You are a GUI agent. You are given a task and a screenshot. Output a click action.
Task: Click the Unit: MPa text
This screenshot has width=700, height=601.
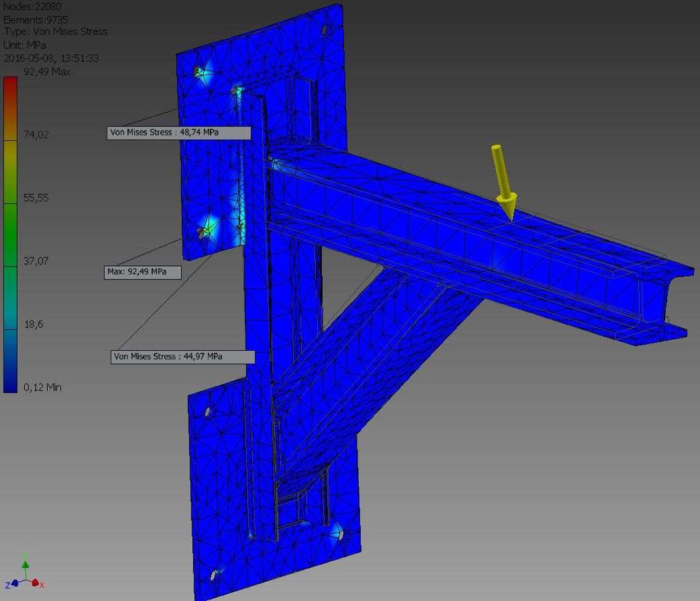pos(25,45)
